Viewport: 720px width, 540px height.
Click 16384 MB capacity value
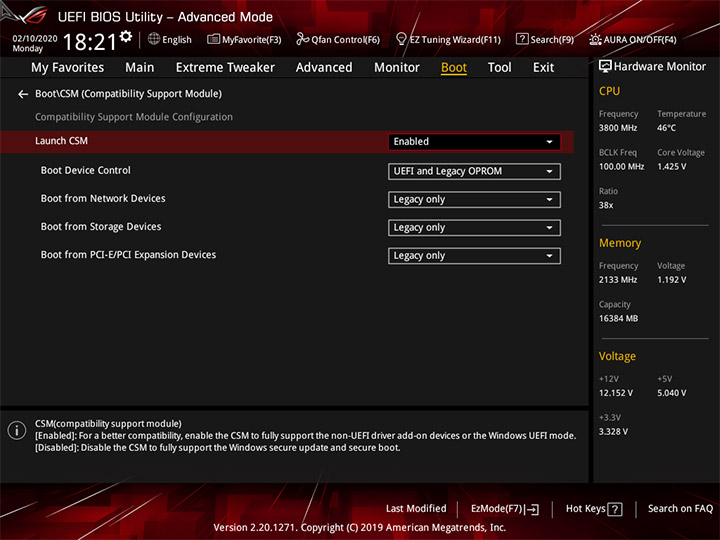(x=618, y=318)
